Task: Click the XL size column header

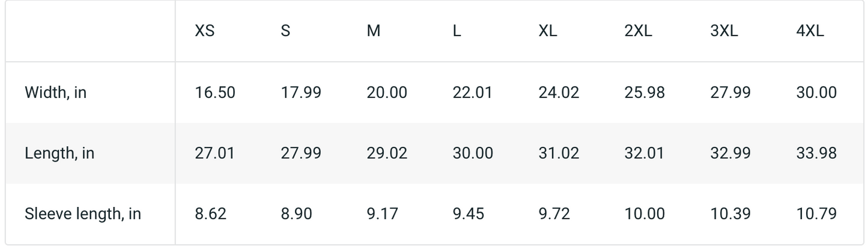Action: pos(548,31)
